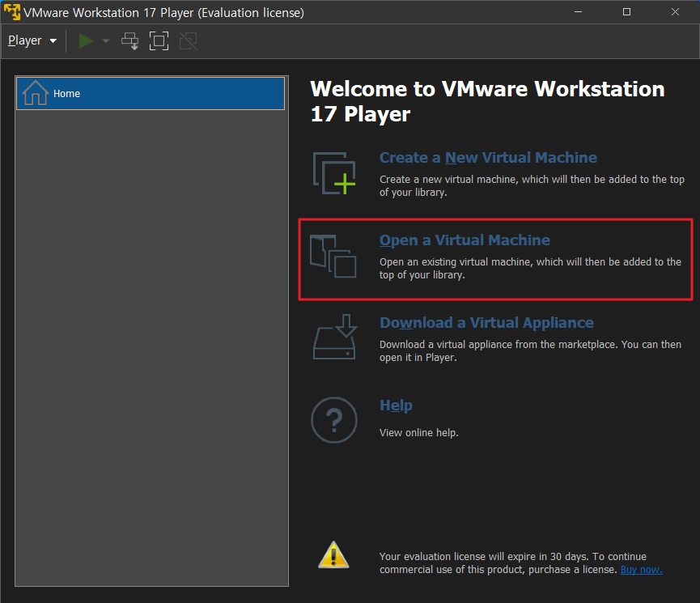Click the green Power On play button
700x603 pixels.
(86, 41)
